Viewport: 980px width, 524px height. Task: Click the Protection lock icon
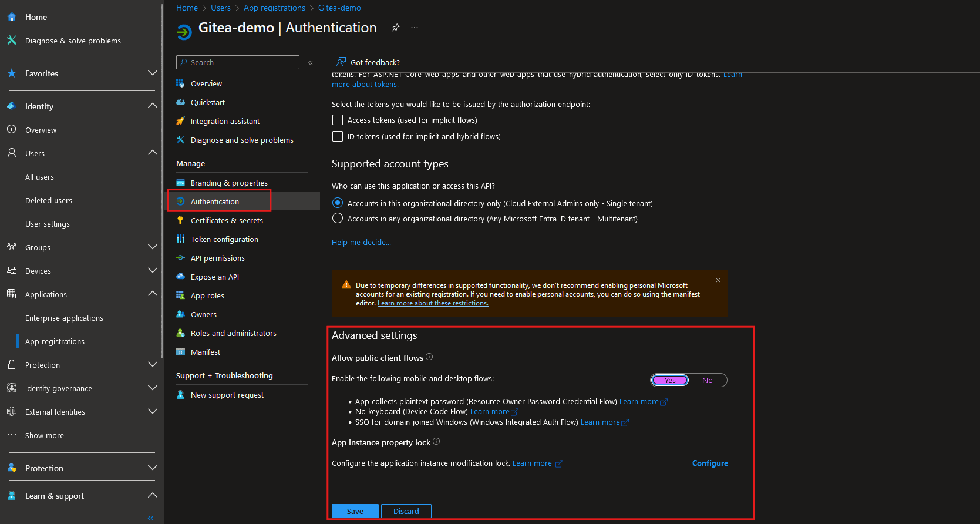(12, 365)
